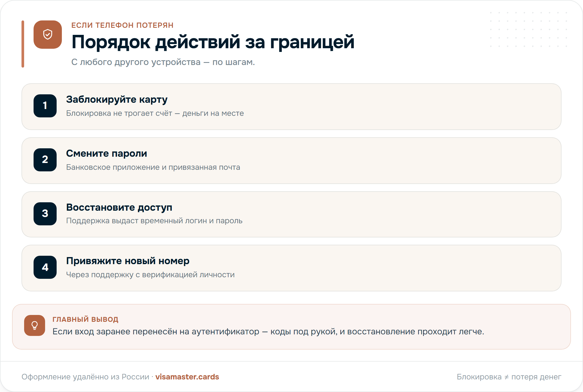Click the conclusion sentence about аутентификатор
Image resolution: width=583 pixels, height=392 pixels.
click(x=268, y=332)
